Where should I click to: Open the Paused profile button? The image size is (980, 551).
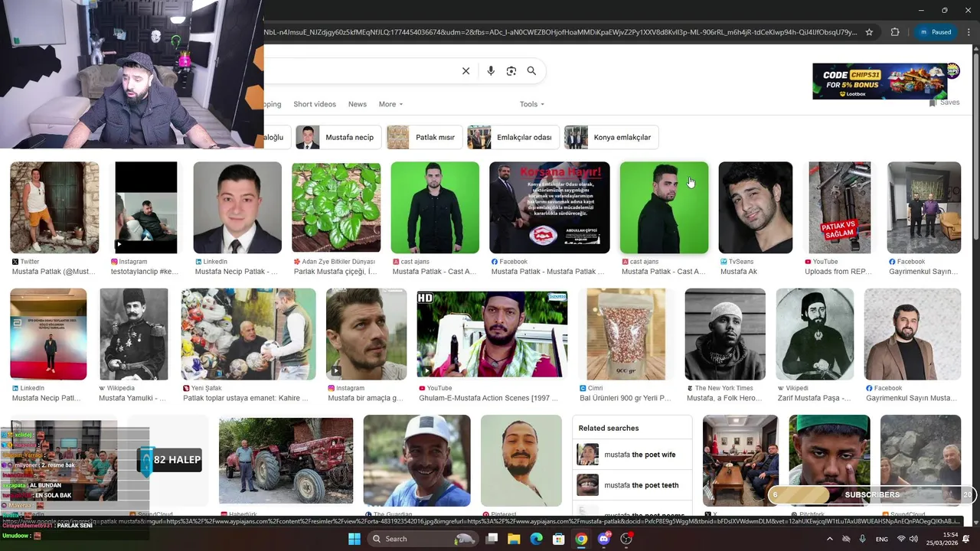936,32
